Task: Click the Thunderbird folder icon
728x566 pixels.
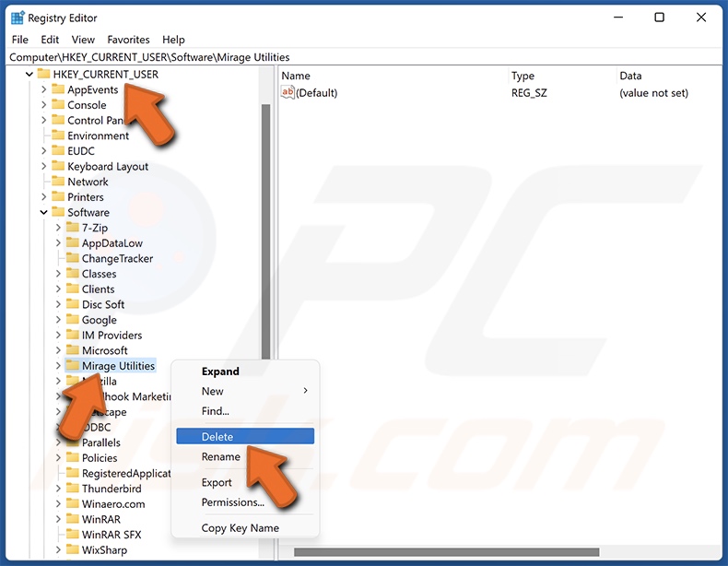Action: click(73, 488)
